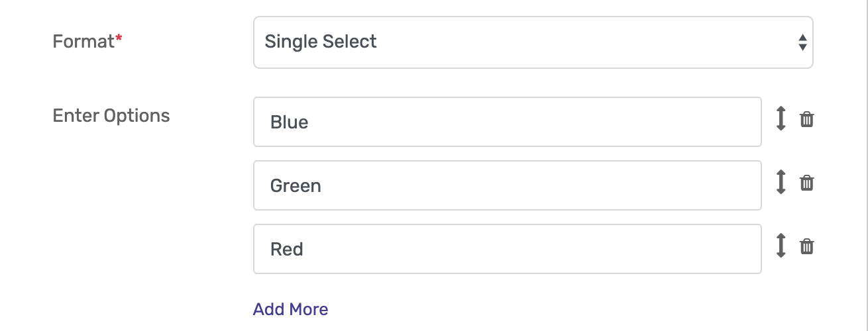Open the Format dropdown showing Single Select
The height and width of the screenshot is (331, 868).
[x=533, y=42]
